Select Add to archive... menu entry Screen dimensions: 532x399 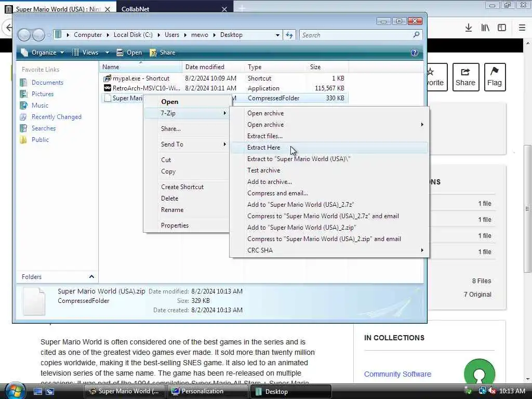(x=329, y=182)
